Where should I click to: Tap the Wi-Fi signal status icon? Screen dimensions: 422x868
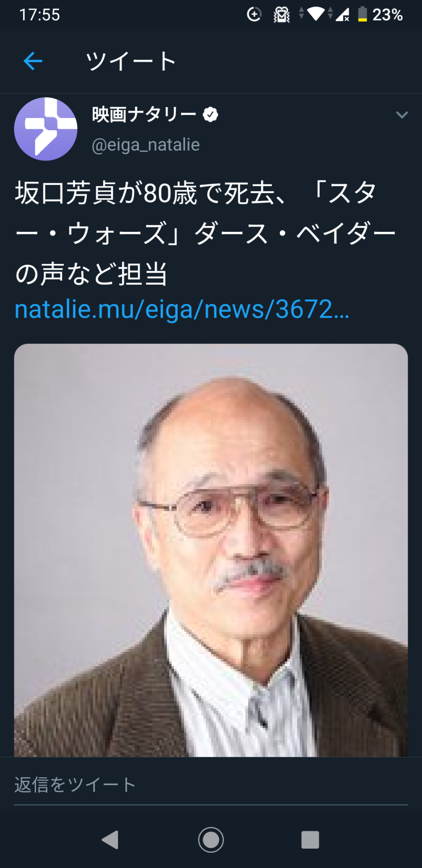click(x=316, y=14)
